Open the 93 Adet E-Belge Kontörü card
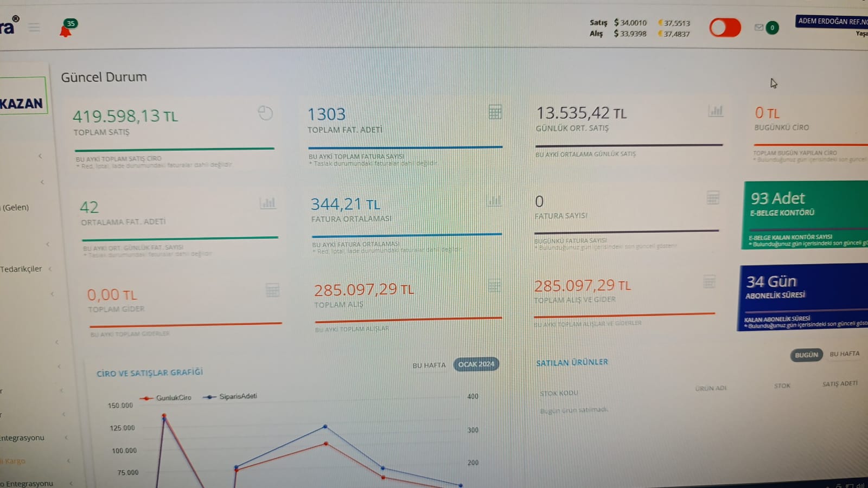Viewport: 868px width, 488px height. click(806, 215)
